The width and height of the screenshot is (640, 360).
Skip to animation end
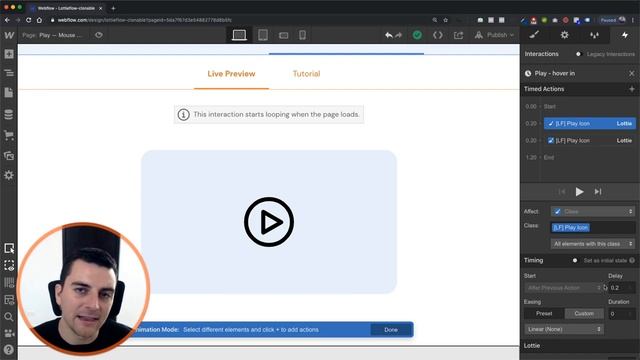click(x=598, y=192)
